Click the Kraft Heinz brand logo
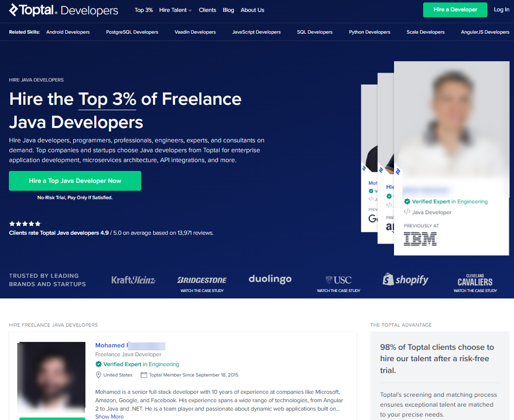This screenshot has width=514, height=420. 133,280
